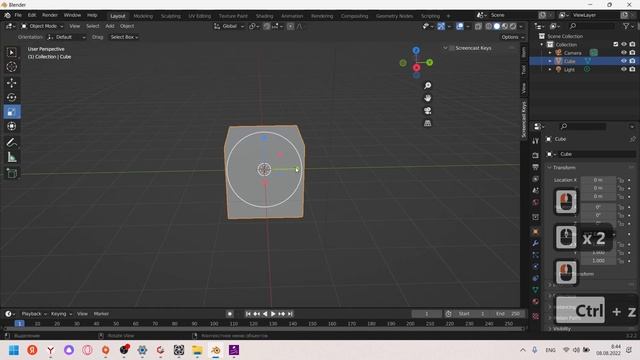Select the Measure tool
Screen dimensions: 640x360
coord(11,157)
